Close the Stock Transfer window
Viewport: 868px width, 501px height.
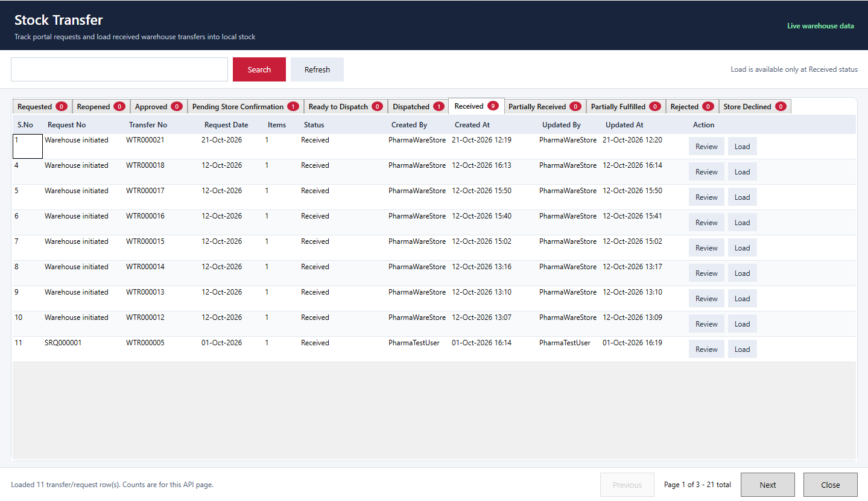831,485
